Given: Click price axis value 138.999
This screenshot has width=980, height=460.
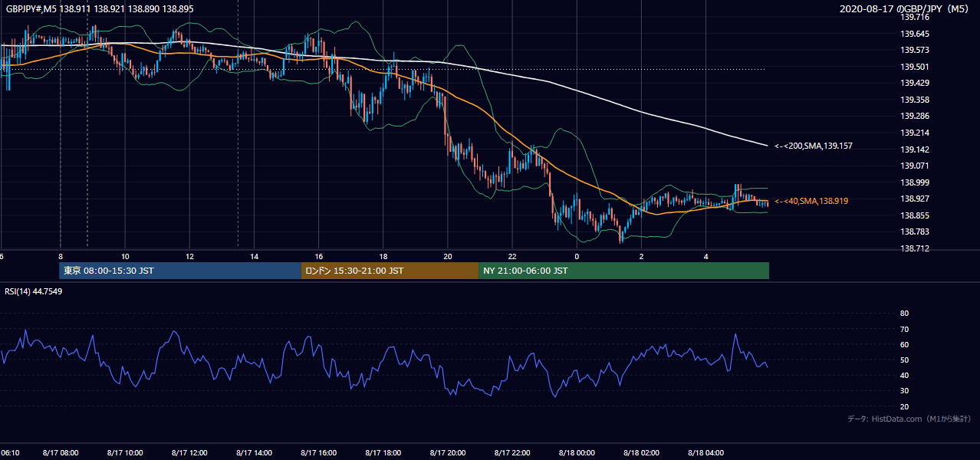Looking at the screenshot, I should (x=915, y=182).
